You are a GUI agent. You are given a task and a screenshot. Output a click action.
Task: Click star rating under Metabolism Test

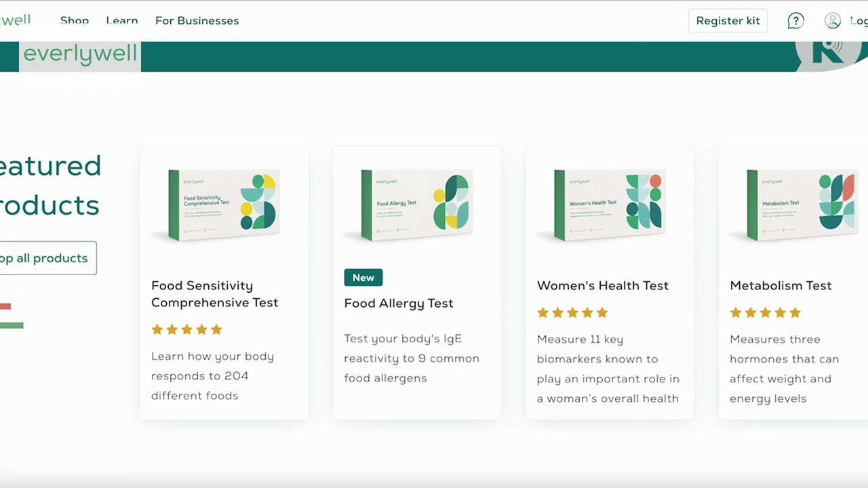pyautogui.click(x=765, y=312)
